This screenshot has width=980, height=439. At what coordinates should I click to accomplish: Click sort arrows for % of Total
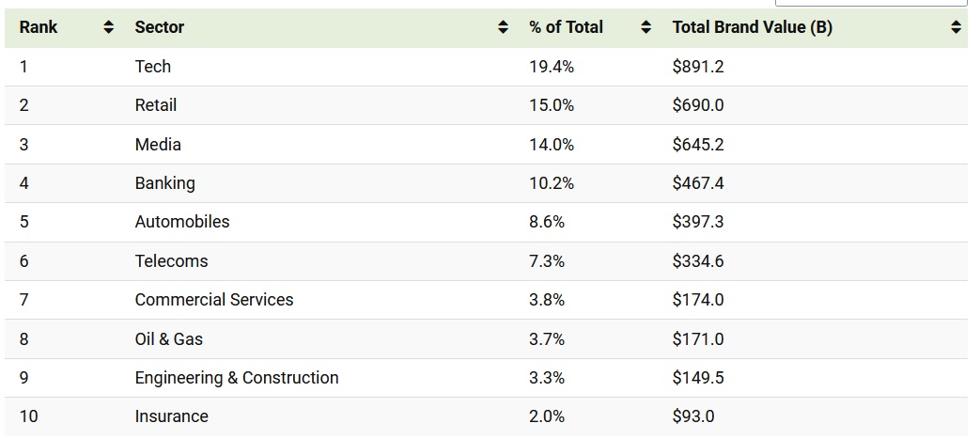[646, 28]
